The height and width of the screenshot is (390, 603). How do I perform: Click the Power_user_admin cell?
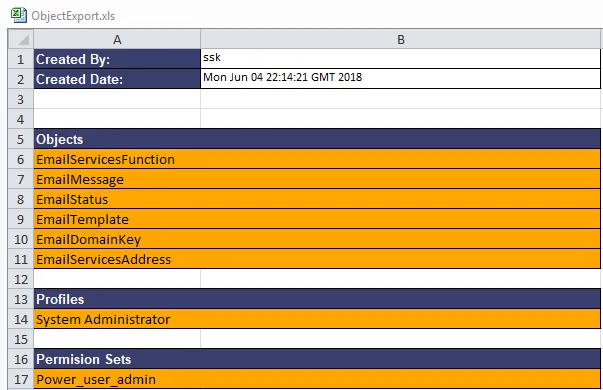tap(317, 379)
